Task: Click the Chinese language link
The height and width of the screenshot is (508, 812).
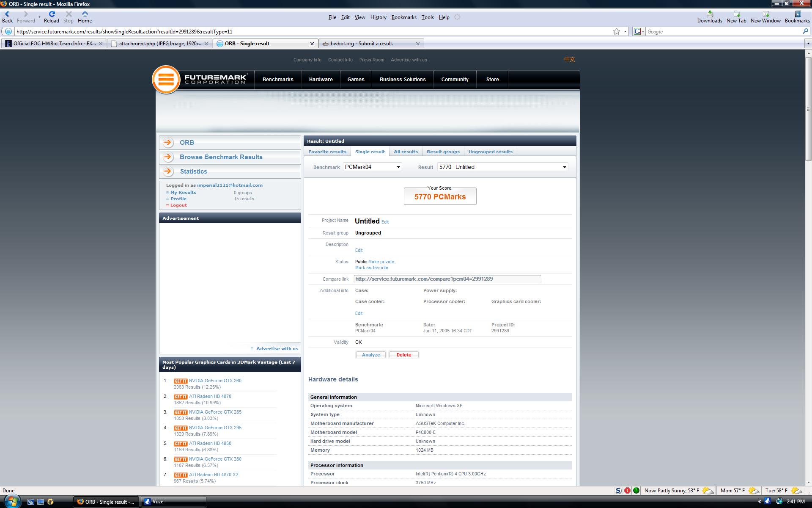Action: [569, 59]
